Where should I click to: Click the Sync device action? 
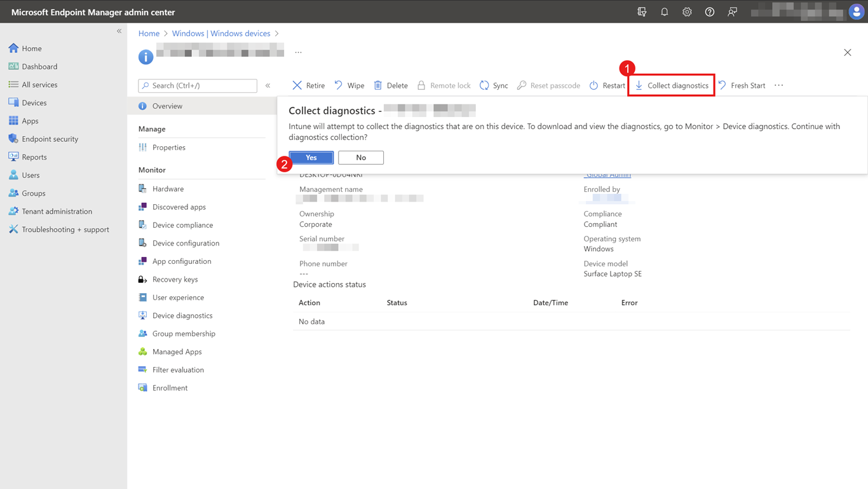coord(493,85)
